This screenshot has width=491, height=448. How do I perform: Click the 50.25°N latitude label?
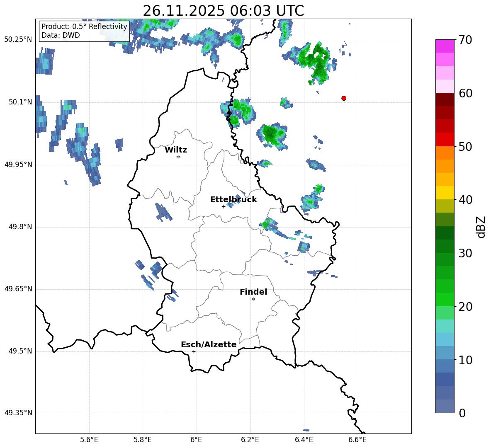18,40
